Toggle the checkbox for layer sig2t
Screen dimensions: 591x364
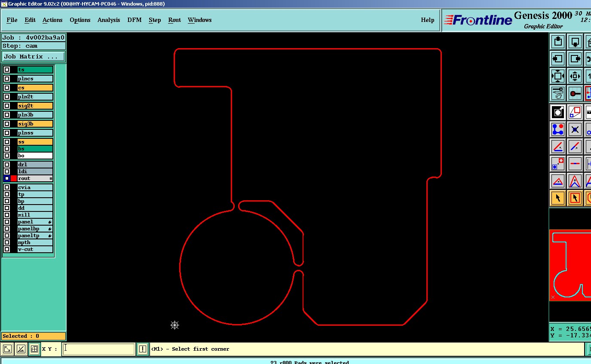coord(7,106)
